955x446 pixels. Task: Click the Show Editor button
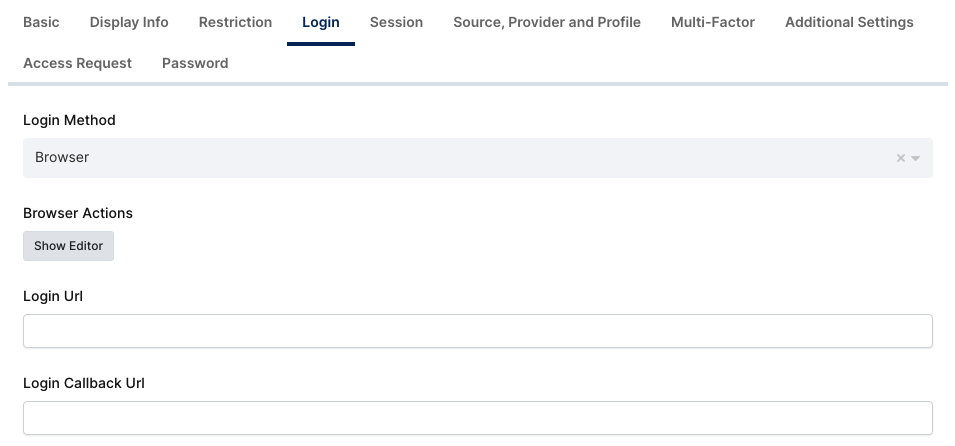[x=68, y=246]
